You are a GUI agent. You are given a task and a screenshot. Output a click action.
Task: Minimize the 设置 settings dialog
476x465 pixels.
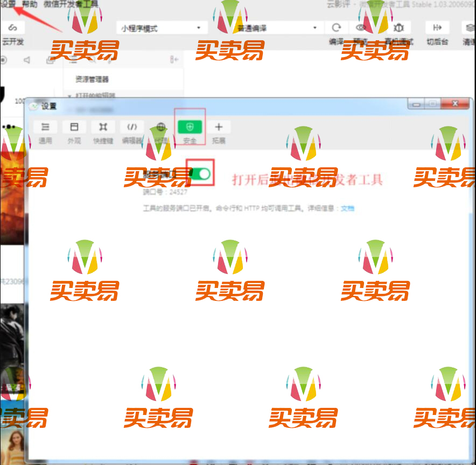click(x=416, y=104)
